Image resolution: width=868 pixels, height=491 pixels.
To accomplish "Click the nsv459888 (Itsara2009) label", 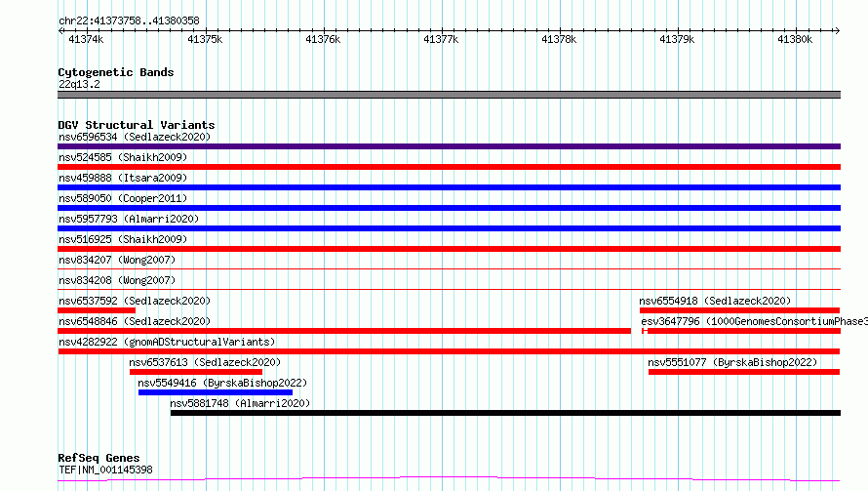I will [123, 178].
